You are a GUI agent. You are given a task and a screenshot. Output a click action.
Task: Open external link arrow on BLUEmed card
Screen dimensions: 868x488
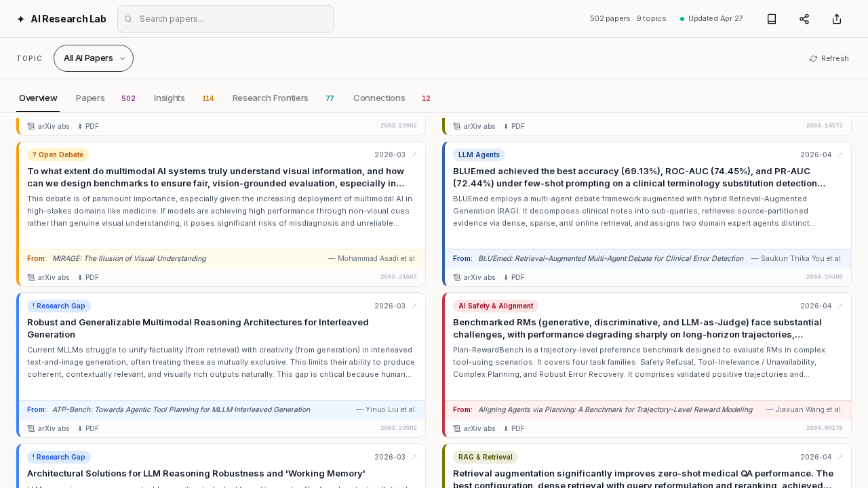(840, 155)
